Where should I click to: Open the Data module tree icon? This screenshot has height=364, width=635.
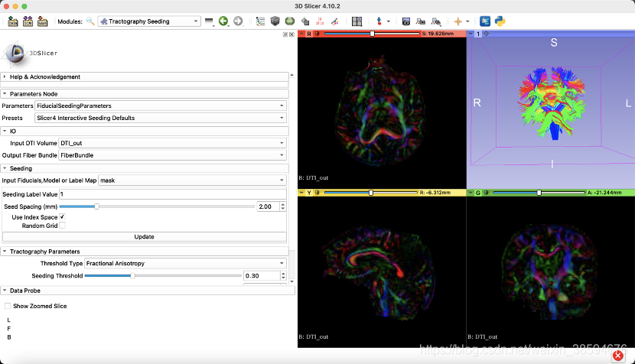click(x=260, y=21)
